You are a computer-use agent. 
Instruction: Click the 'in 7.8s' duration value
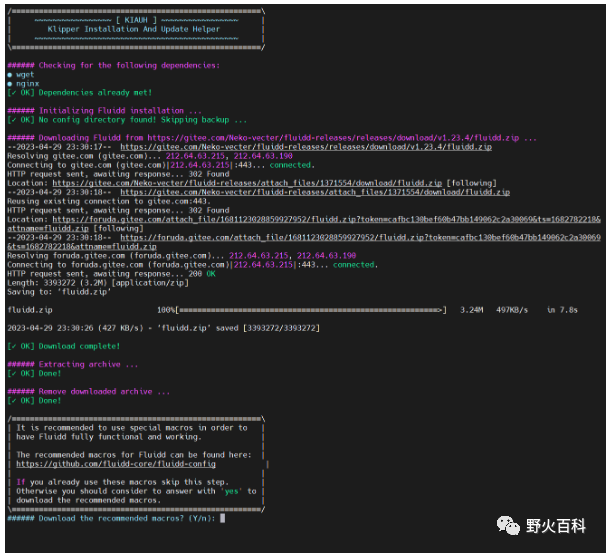coord(562,310)
